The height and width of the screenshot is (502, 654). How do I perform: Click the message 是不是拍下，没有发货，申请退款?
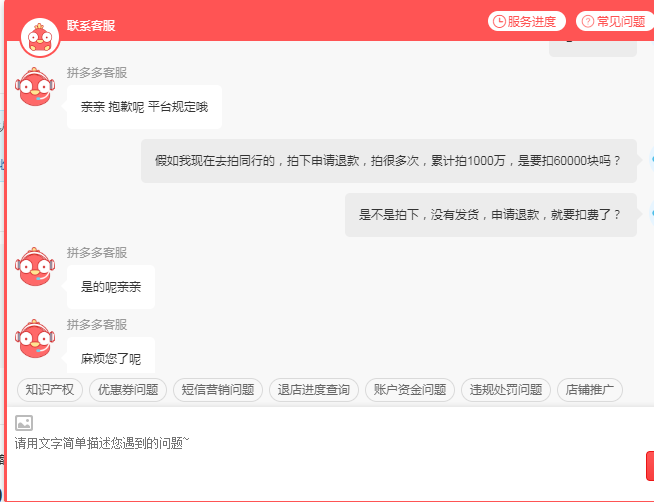(490, 215)
